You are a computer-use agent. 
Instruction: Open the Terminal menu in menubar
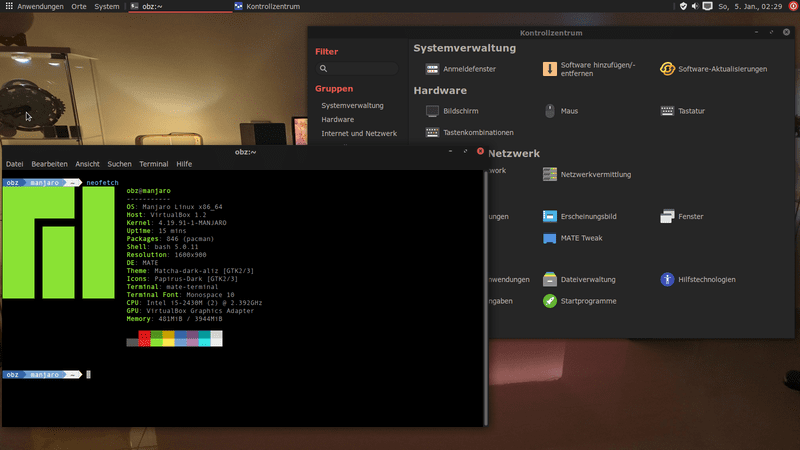[154, 164]
